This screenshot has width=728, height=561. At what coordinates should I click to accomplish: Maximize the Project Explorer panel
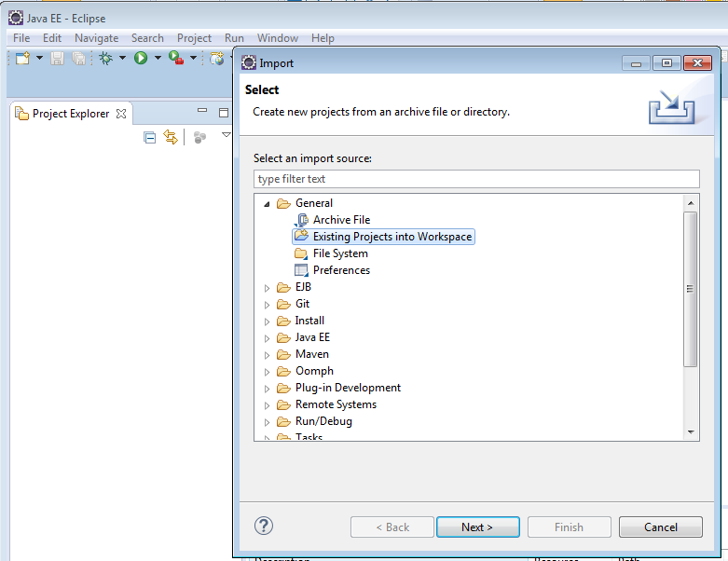click(x=224, y=112)
